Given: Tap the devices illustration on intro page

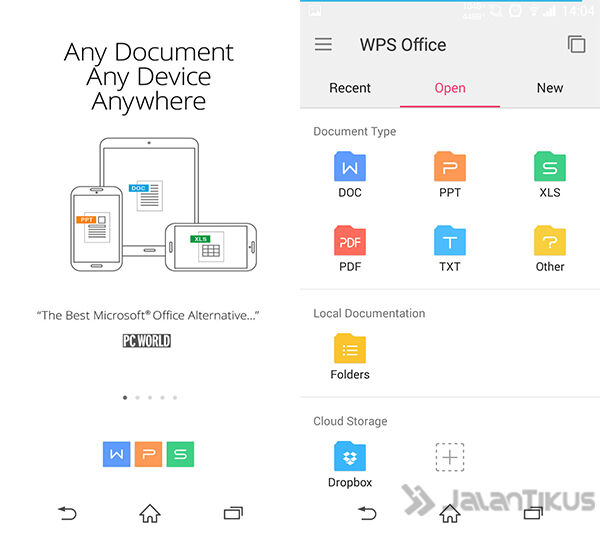Looking at the screenshot, I should 163,205.
